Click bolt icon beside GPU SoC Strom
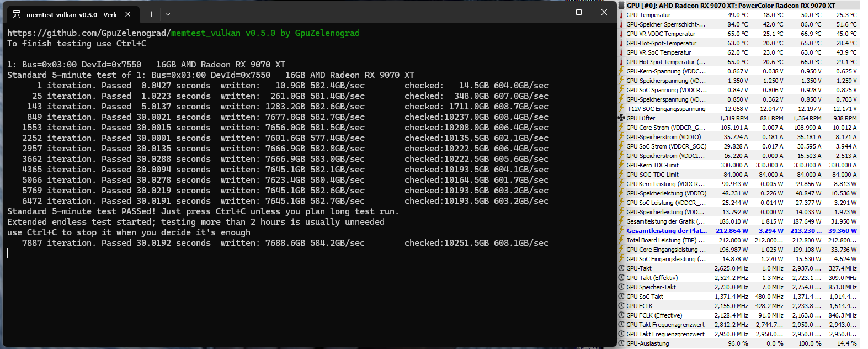The width and height of the screenshot is (868, 349). (621, 146)
